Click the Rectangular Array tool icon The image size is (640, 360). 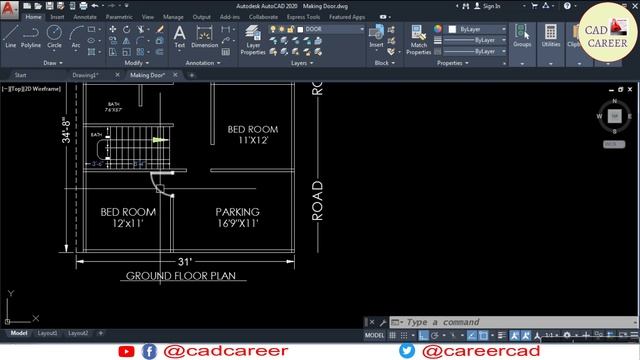pyautogui.click(x=141, y=52)
